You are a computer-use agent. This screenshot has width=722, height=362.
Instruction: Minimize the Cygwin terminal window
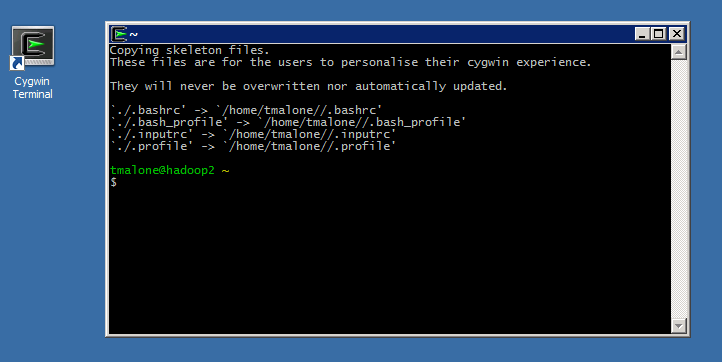coord(642,34)
